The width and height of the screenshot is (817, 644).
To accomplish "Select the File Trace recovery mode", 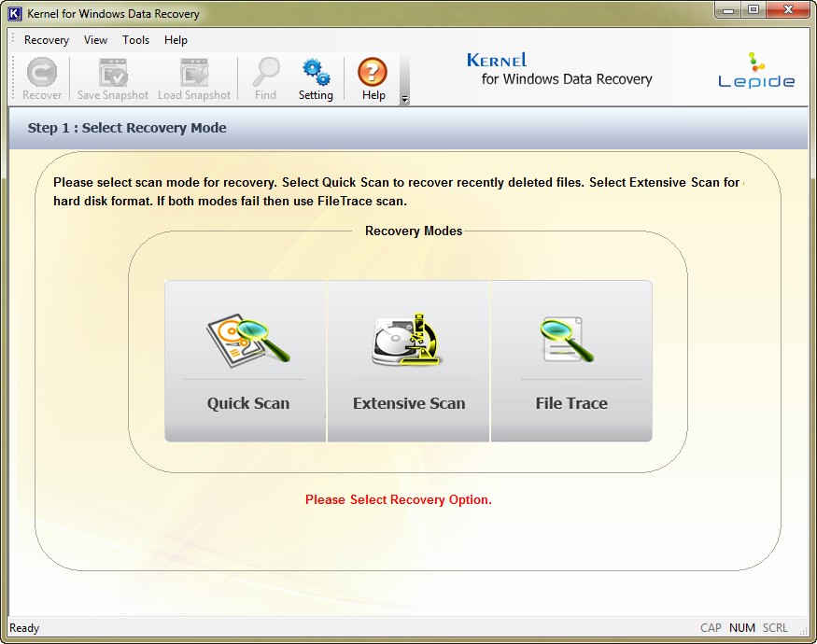I will (571, 361).
